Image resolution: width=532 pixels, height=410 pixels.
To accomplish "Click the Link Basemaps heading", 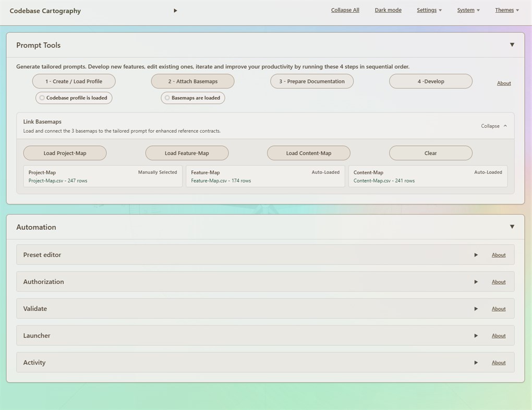I will click(x=42, y=121).
